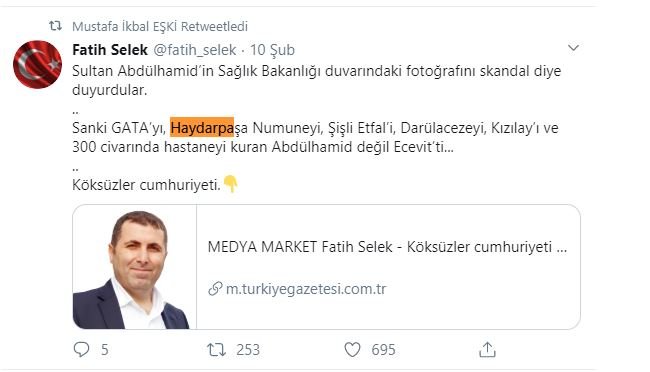Click the link chain icon in card
This screenshot has height=372, width=650.
click(215, 289)
